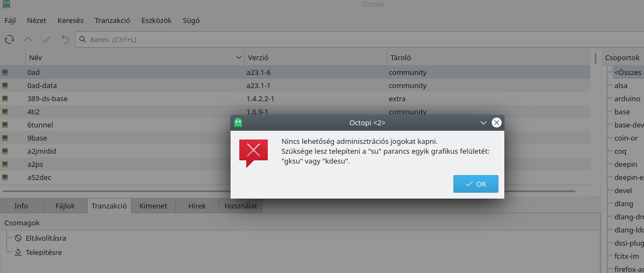Viewport: 644px width, 273px height.
Task: Sort by the Tároló column header
Action: (488, 58)
